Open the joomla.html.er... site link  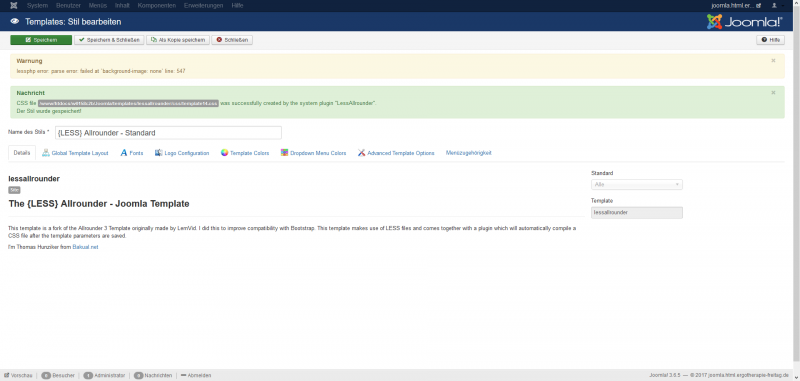pos(736,6)
